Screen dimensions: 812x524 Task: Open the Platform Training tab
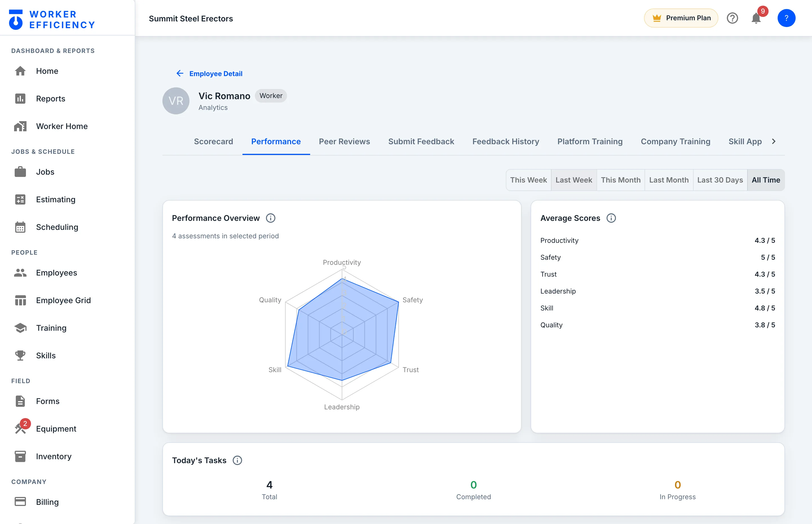pyautogui.click(x=590, y=141)
